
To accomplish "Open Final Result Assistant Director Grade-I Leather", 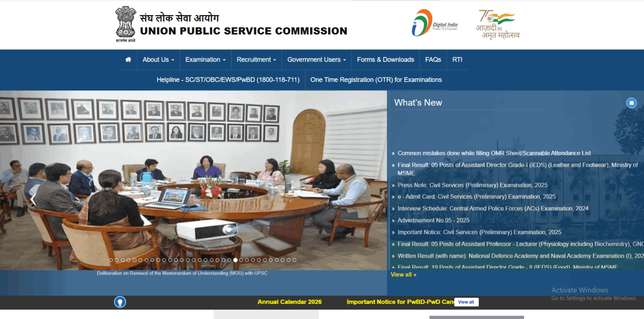I will (x=518, y=169).
